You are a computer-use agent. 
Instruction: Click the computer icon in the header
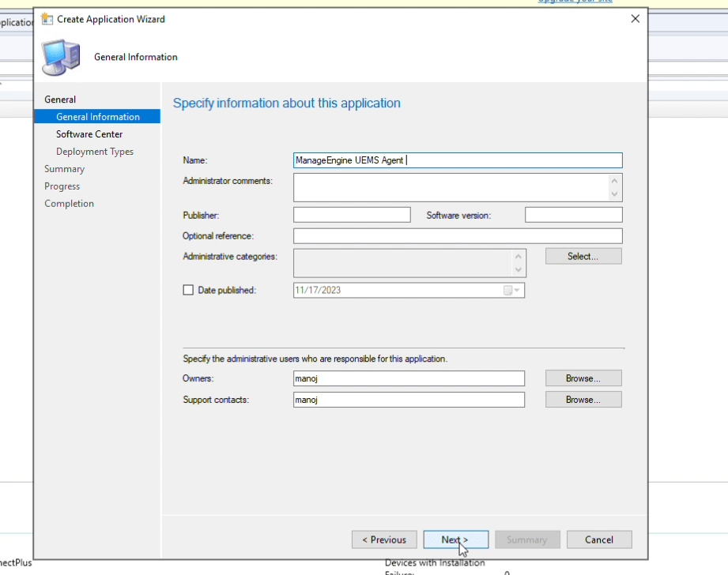point(61,57)
